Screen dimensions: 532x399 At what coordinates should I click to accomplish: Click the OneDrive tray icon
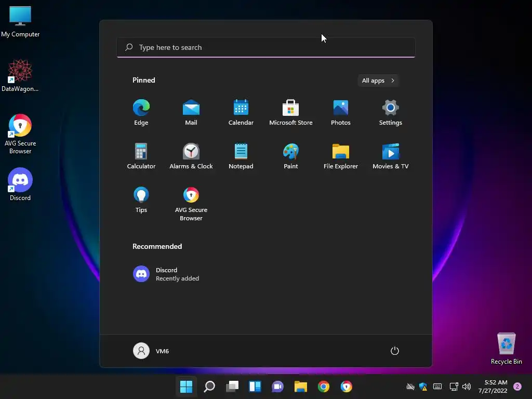410,387
